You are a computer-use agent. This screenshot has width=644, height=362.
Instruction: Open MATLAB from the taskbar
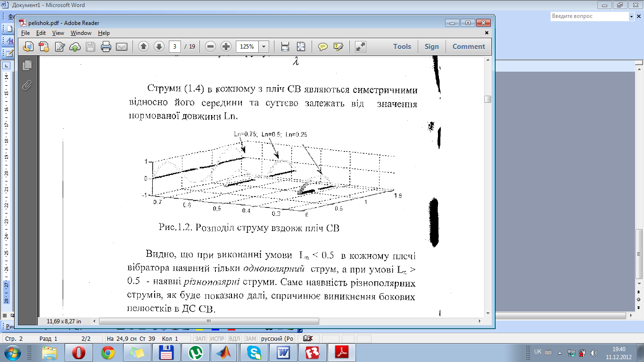pyautogui.click(x=225, y=353)
